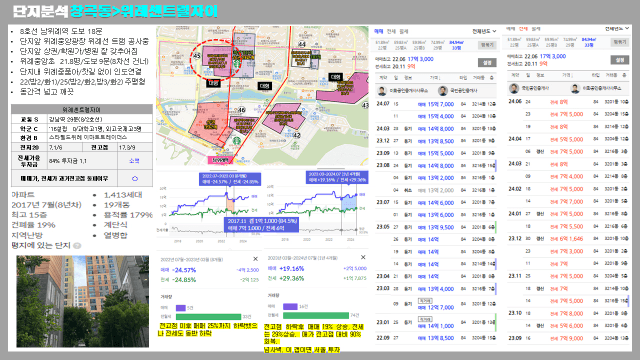Click the floor column icon in jeonse list header
This screenshot has height=360, width=640.
point(624,75)
